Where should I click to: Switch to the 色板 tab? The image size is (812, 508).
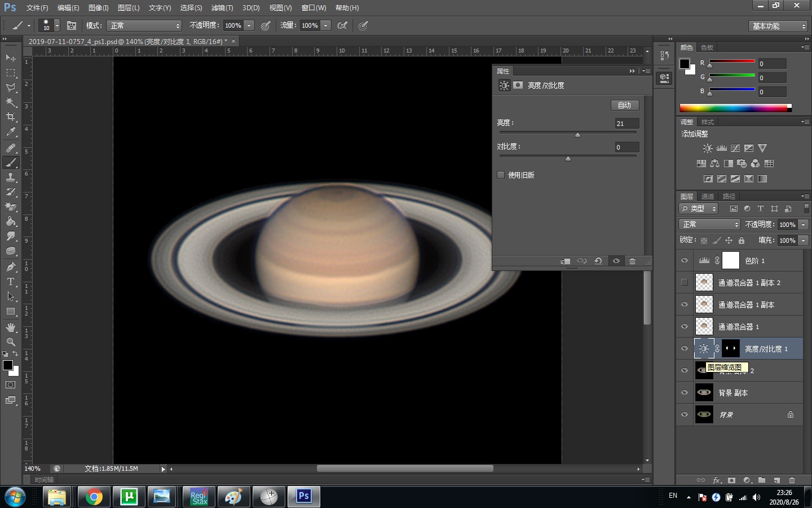pyautogui.click(x=707, y=47)
